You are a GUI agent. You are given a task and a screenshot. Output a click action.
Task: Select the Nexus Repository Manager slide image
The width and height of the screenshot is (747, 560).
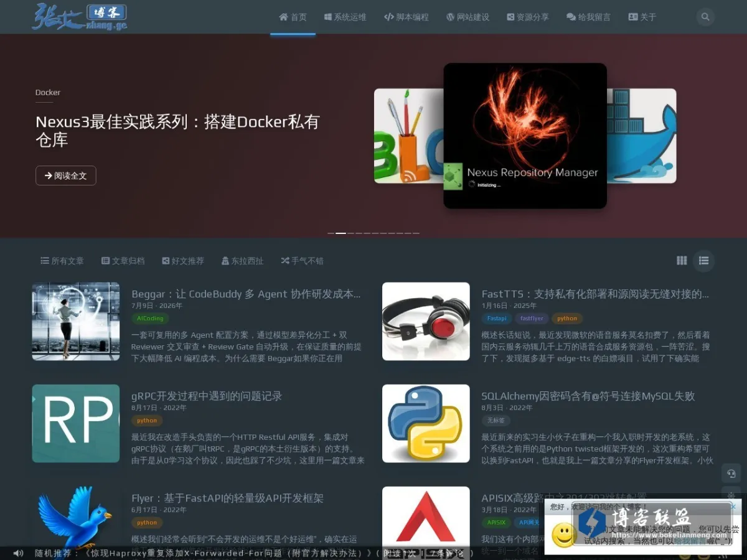click(525, 136)
